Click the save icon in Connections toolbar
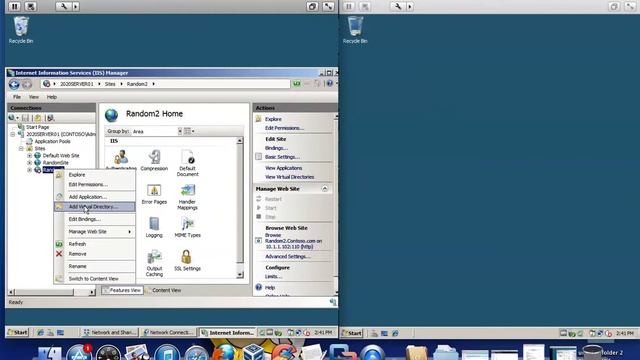640x360 pixels. click(x=25, y=118)
